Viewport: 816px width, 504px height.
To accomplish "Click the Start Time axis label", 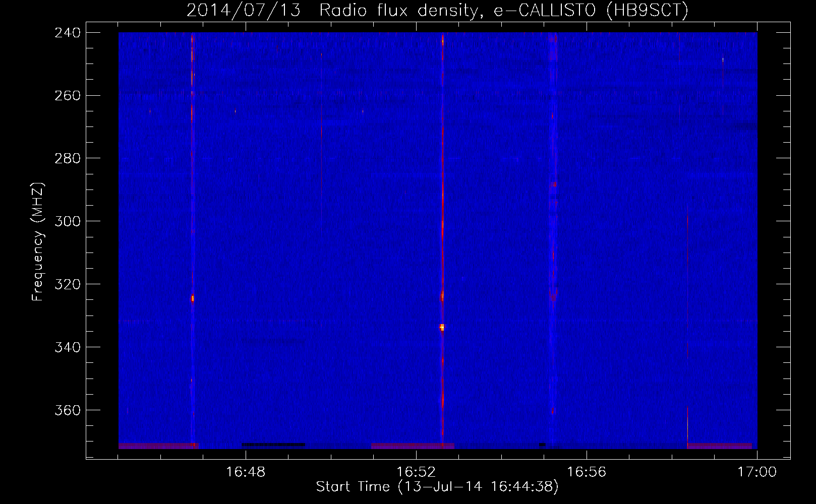I will (437, 487).
